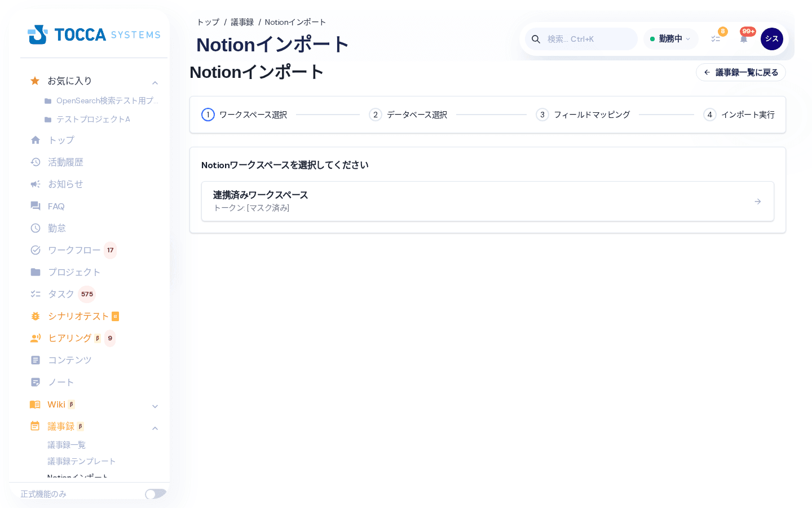Collapse the お気に入り section chevron
The image size is (812, 508).
tap(155, 83)
